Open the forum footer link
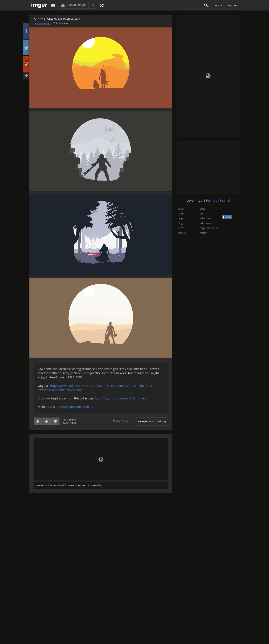The width and height of the screenshot is (269, 644). click(203, 233)
